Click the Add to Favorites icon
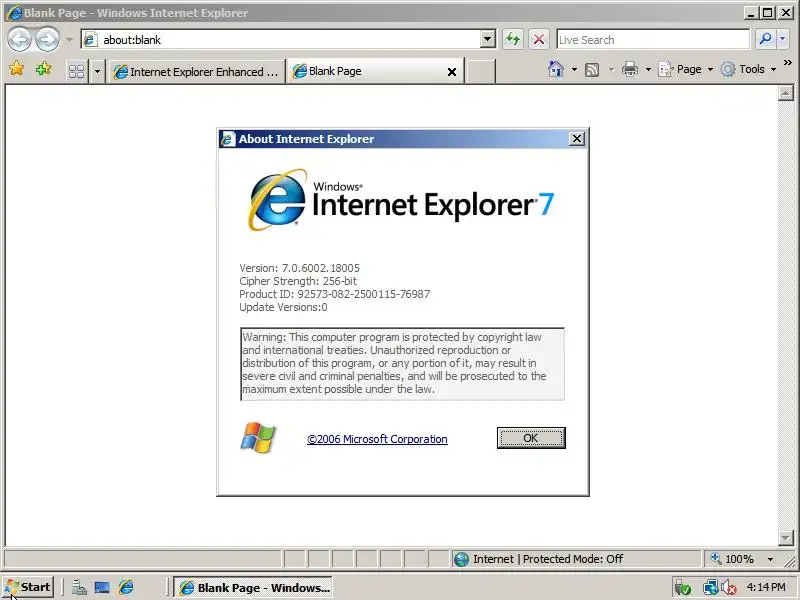800x600 pixels. click(44, 68)
